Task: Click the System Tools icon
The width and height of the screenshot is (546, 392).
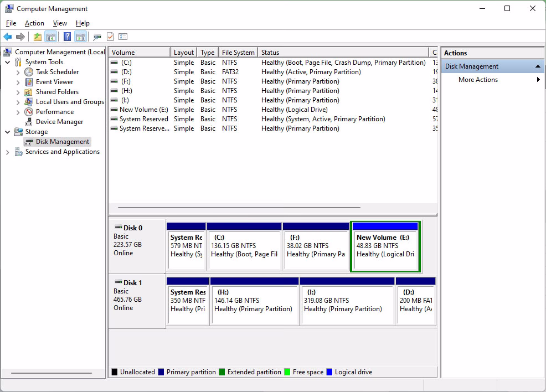Action: (x=18, y=63)
